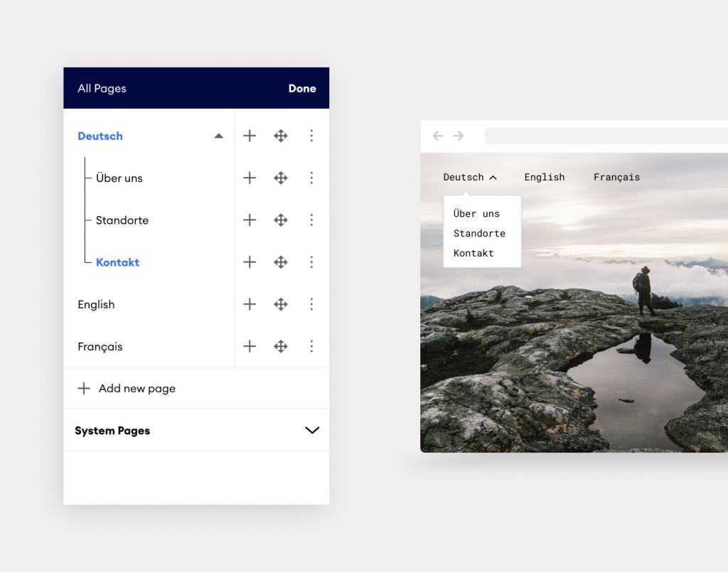Add a subpage under Deutsch
The image size is (728, 572).
click(250, 136)
